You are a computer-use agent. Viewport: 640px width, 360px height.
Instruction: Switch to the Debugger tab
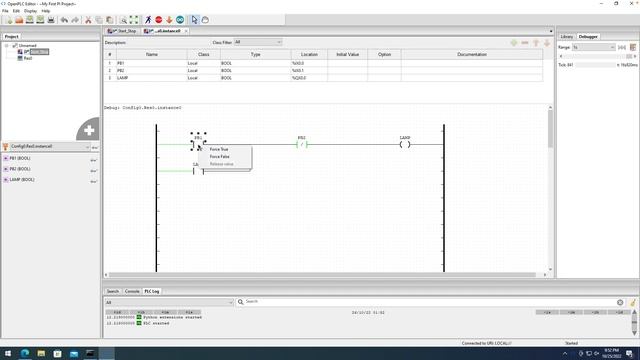588,37
